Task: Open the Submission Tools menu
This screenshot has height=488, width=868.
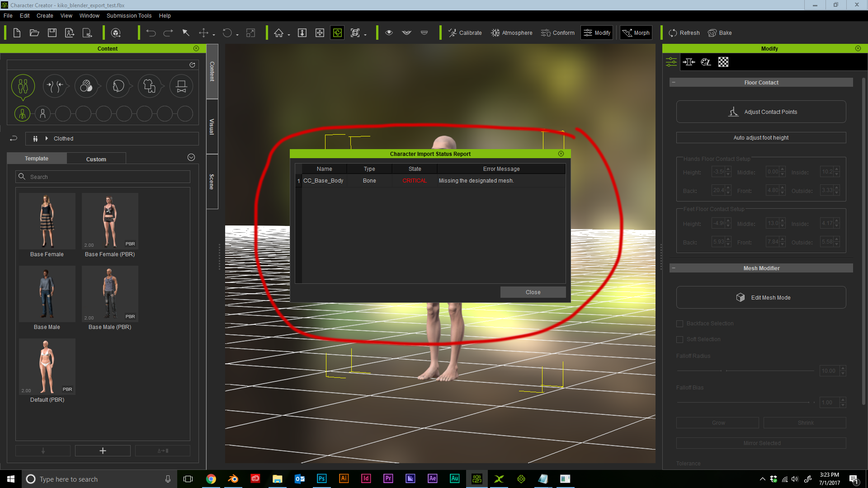Action: pyautogui.click(x=129, y=15)
